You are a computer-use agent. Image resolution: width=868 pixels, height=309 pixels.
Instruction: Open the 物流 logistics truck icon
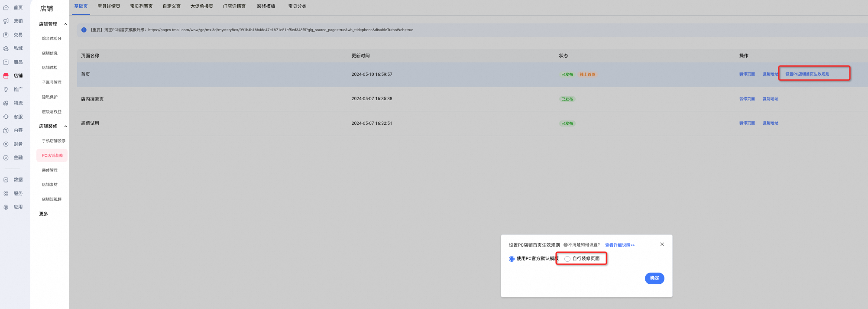click(6, 103)
